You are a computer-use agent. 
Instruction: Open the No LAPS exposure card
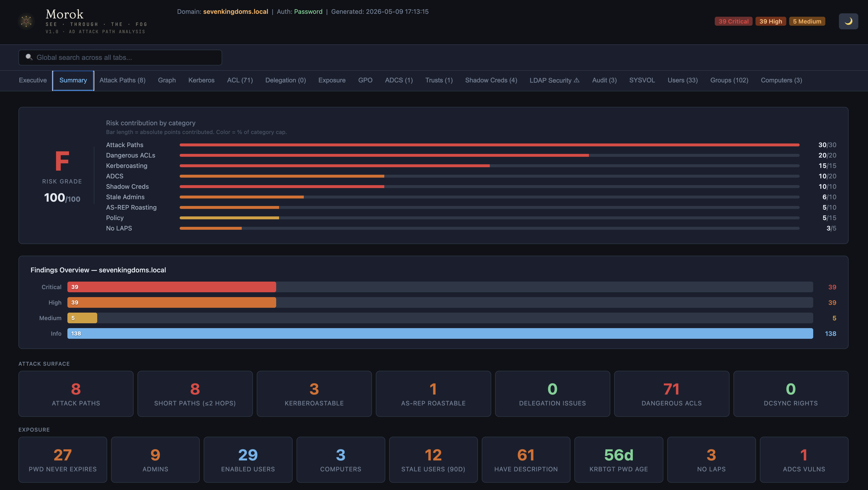[x=711, y=460]
